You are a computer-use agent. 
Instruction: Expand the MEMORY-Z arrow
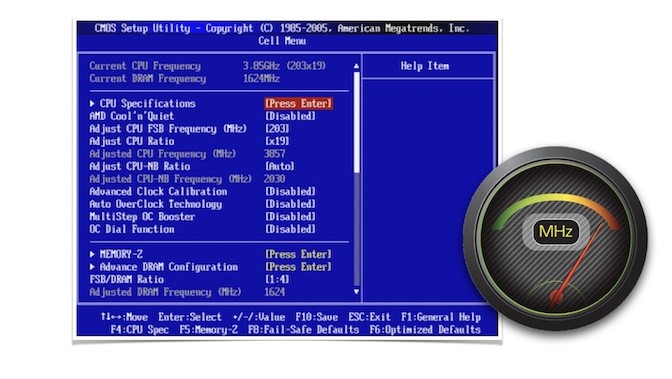point(92,254)
